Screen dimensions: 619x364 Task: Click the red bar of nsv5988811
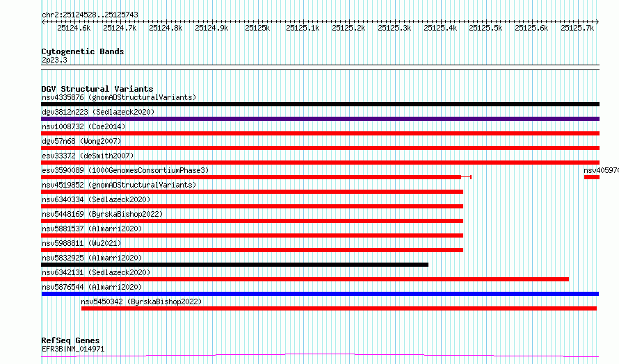coord(252,250)
